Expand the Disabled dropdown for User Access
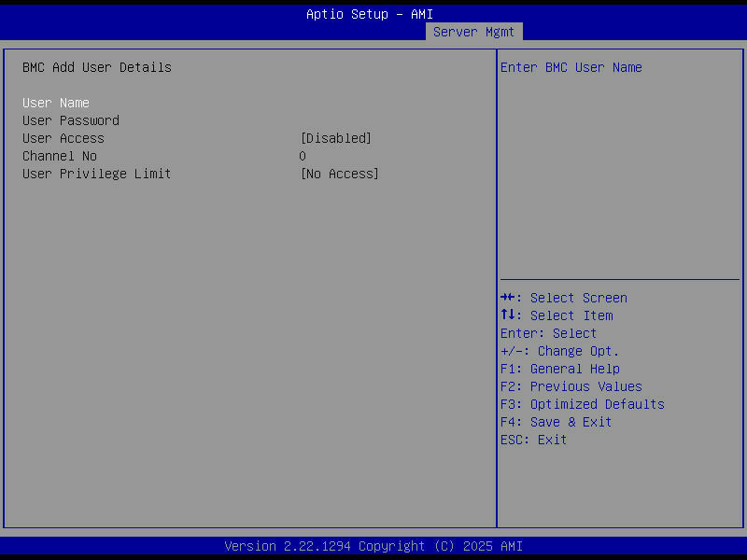The width and height of the screenshot is (747, 560). (x=335, y=138)
